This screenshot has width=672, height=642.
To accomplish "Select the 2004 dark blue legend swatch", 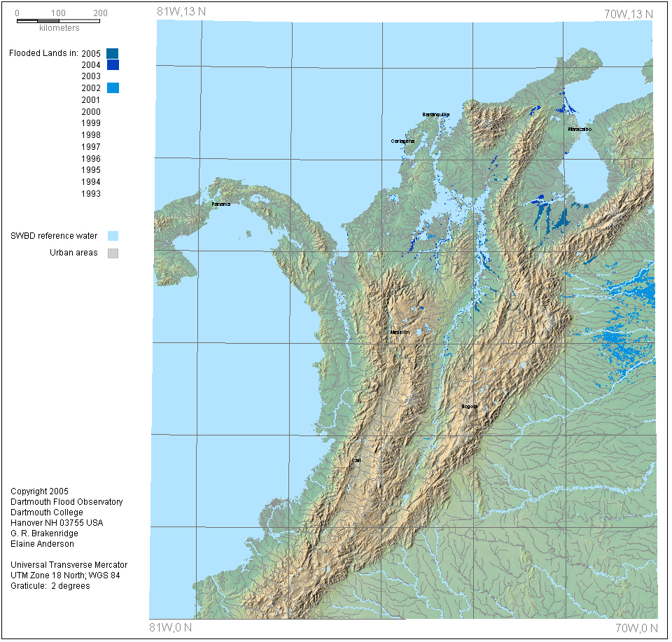I will coord(113,65).
